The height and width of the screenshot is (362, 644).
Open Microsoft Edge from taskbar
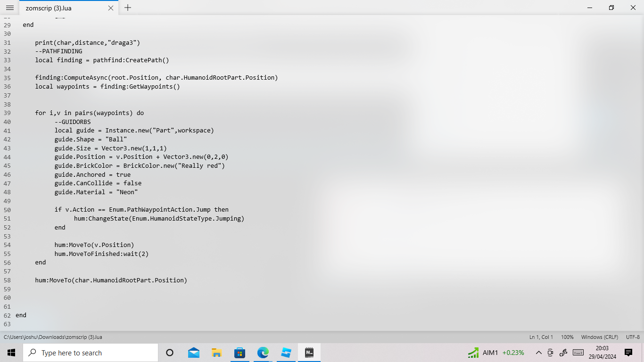(x=263, y=353)
